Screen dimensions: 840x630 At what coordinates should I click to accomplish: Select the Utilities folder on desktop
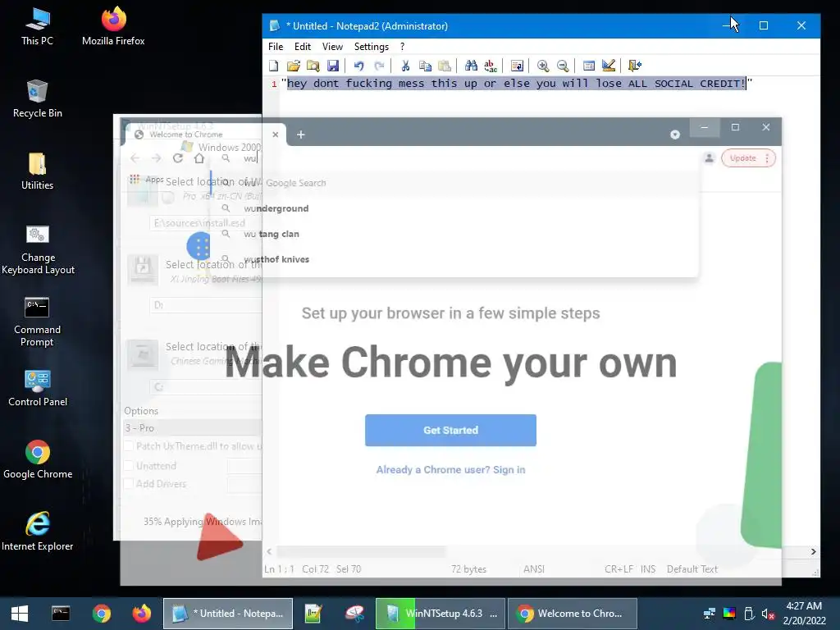tap(38, 171)
